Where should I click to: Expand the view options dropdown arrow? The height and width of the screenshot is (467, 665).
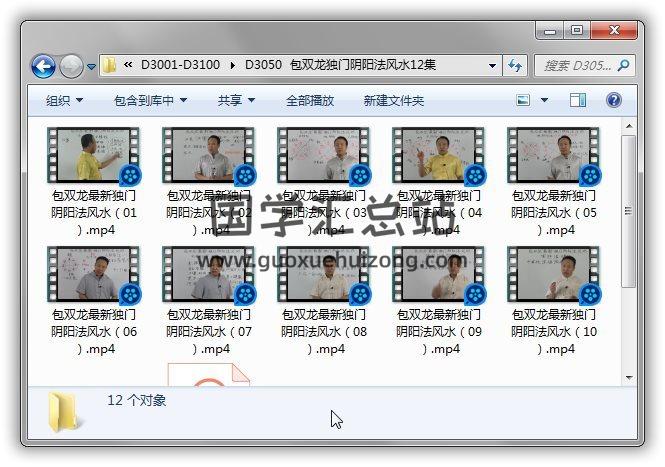[x=544, y=101]
